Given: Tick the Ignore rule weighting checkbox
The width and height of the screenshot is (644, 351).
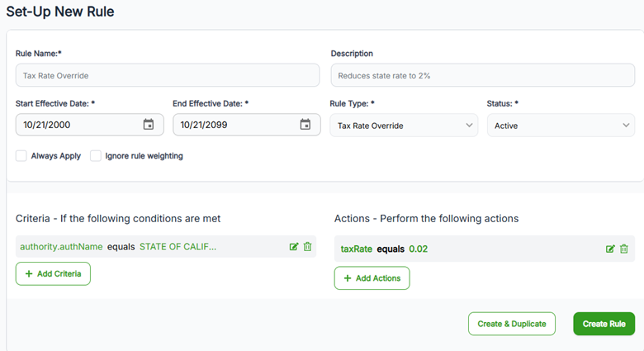Looking at the screenshot, I should click(96, 155).
